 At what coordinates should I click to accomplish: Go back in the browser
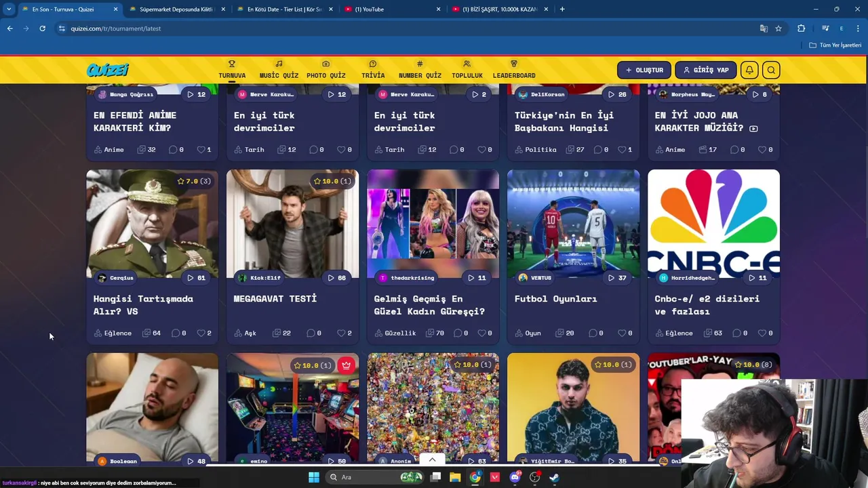9,28
